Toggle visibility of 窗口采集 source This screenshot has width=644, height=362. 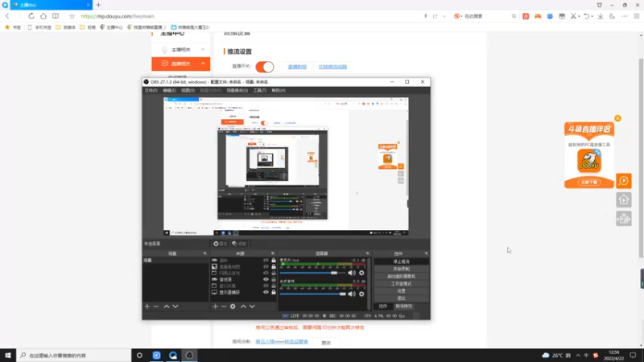pyautogui.click(x=266, y=286)
